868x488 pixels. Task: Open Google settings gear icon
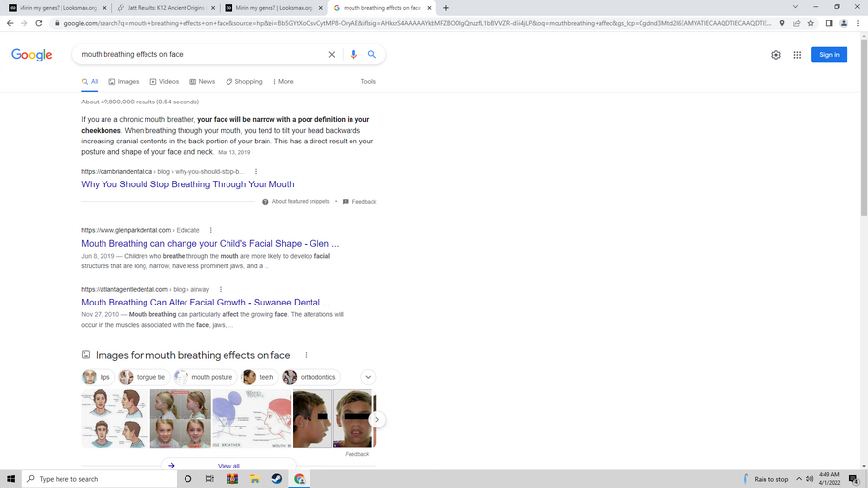776,55
